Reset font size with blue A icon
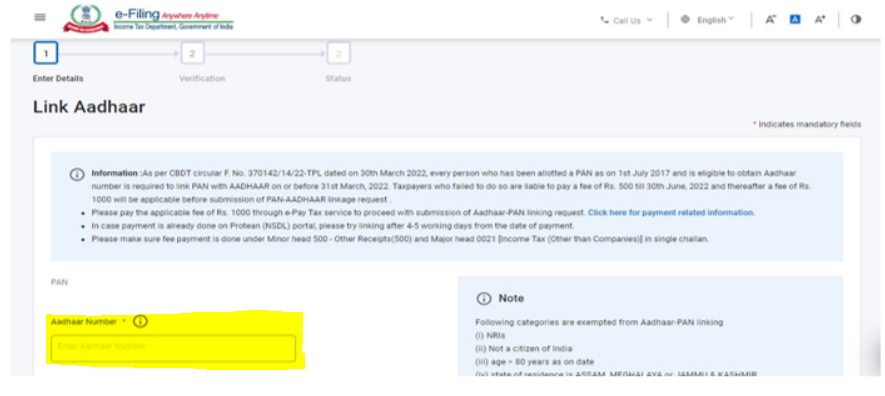The height and width of the screenshot is (396, 885). (x=795, y=19)
